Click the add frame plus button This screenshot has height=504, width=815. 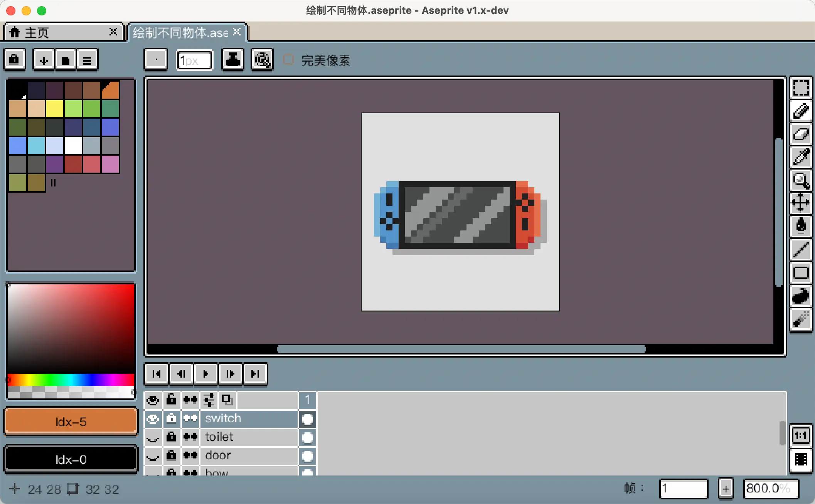point(726,489)
